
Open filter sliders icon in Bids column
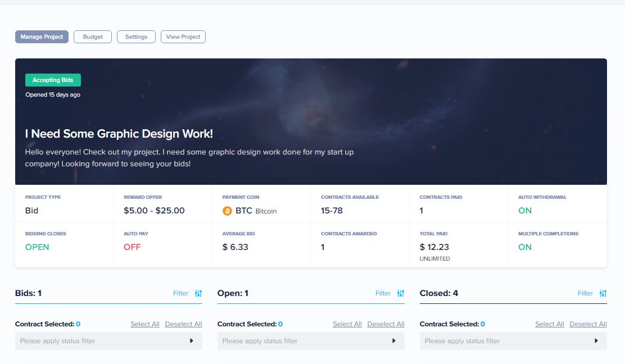pos(198,293)
